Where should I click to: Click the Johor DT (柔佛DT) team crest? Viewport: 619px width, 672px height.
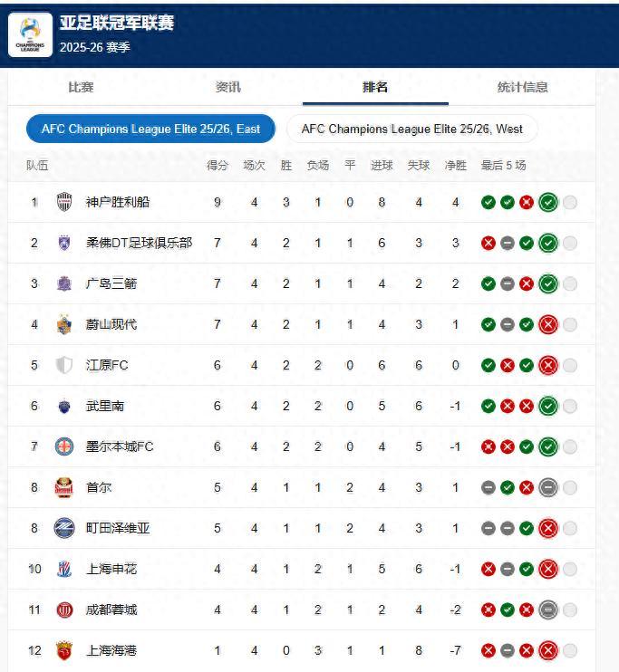64,243
